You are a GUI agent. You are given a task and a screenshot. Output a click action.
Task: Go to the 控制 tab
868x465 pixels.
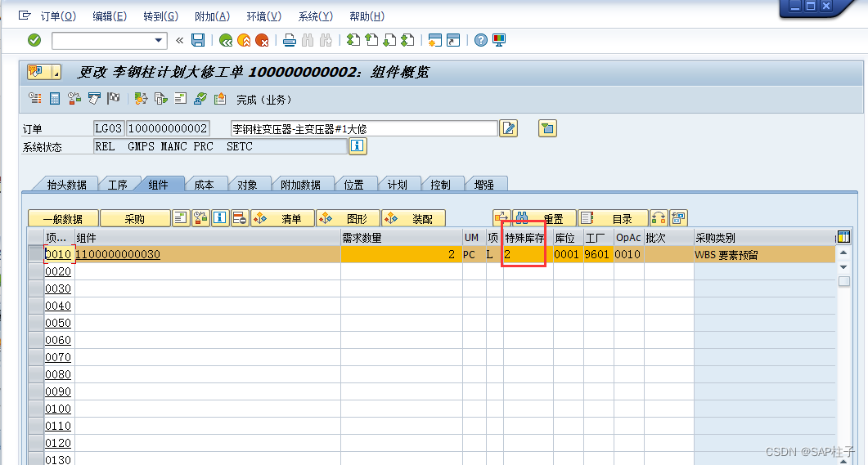[x=441, y=185]
